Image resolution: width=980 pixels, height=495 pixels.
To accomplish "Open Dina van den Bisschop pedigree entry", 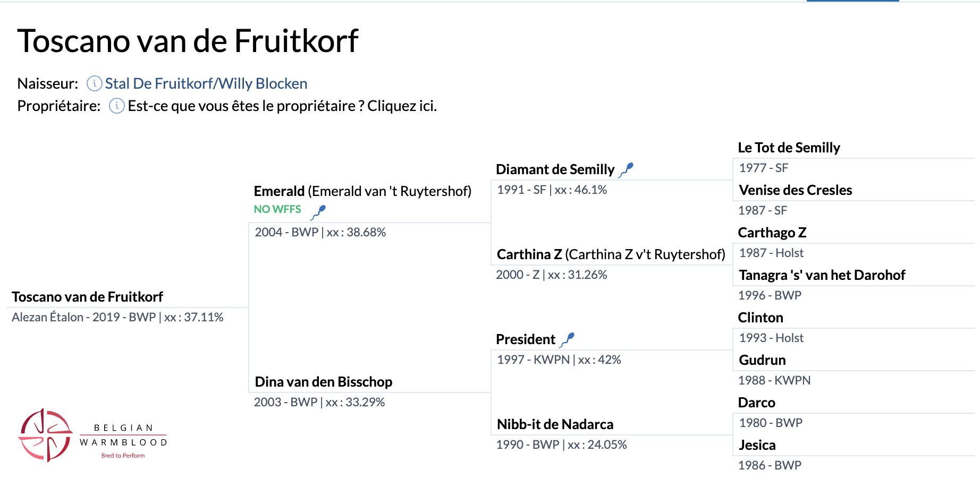I will click(x=324, y=382).
